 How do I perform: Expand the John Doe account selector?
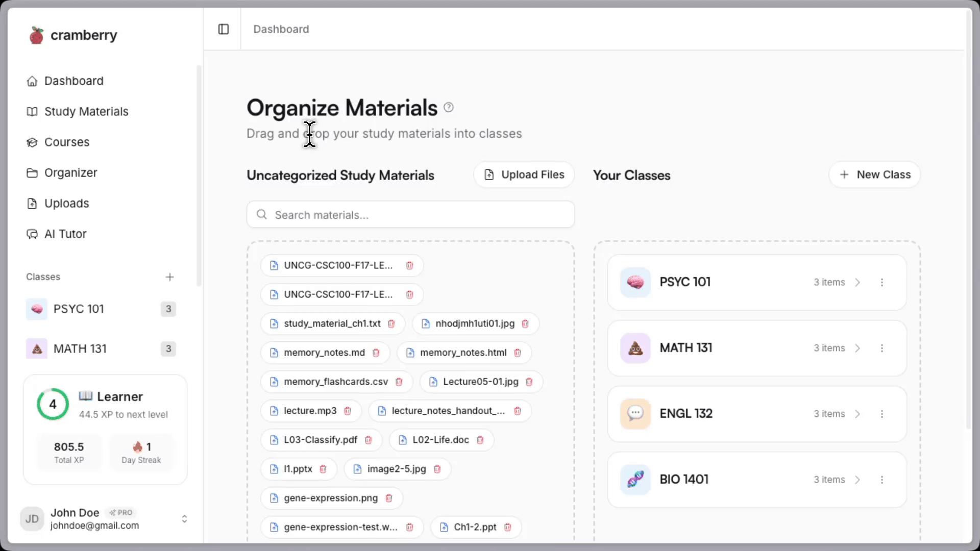tap(184, 518)
